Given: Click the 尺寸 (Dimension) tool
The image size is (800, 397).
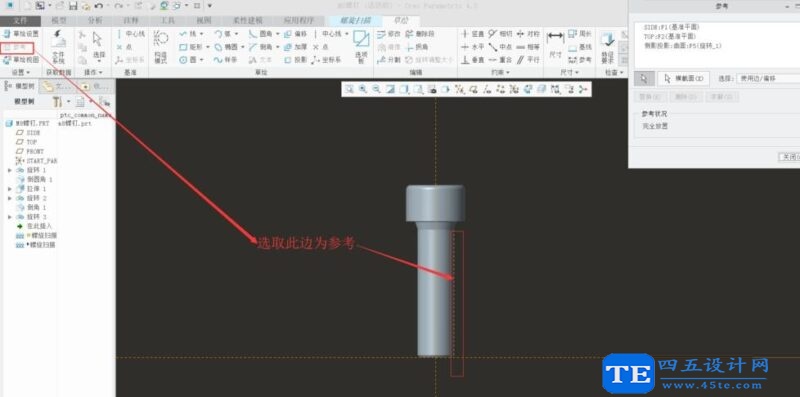Looking at the screenshot, I should click(555, 45).
